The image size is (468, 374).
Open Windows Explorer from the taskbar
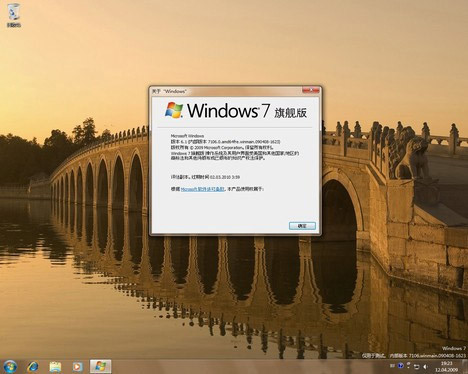pos(55,367)
